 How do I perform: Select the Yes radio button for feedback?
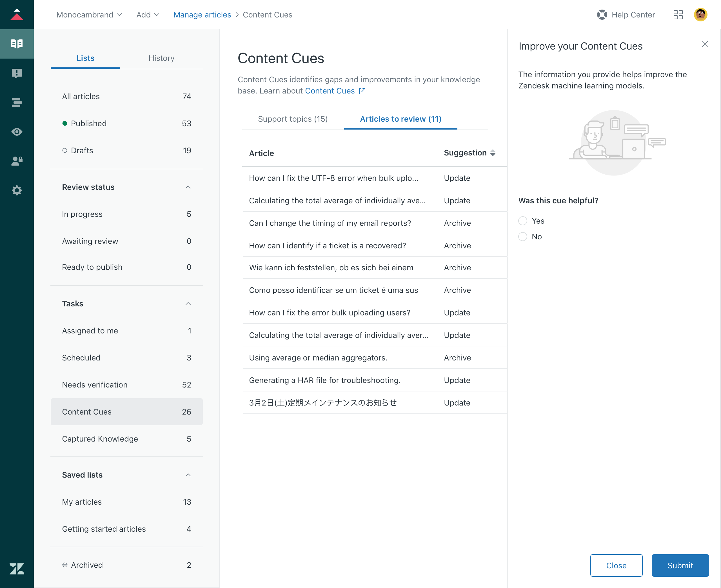523,220
